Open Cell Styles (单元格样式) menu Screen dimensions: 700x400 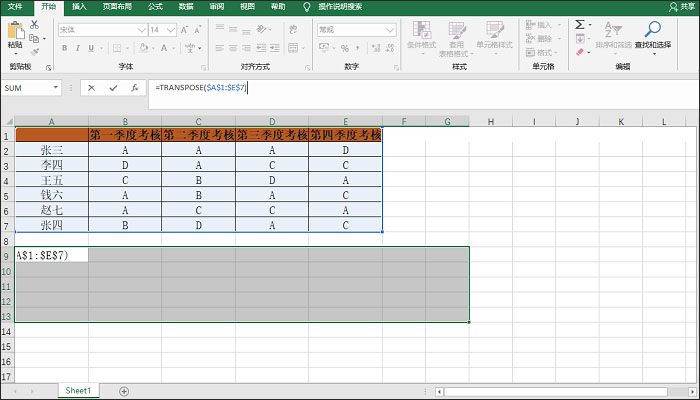(494, 36)
